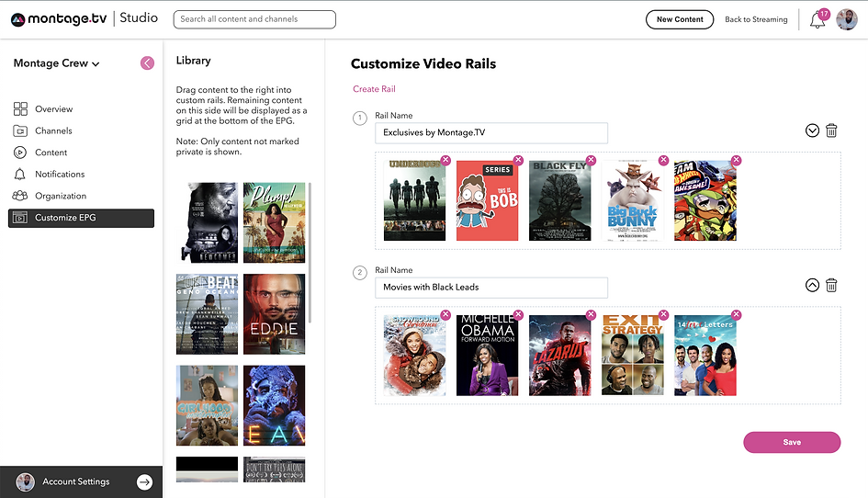Open Account Settings label
The width and height of the screenshot is (868, 498).
(76, 482)
